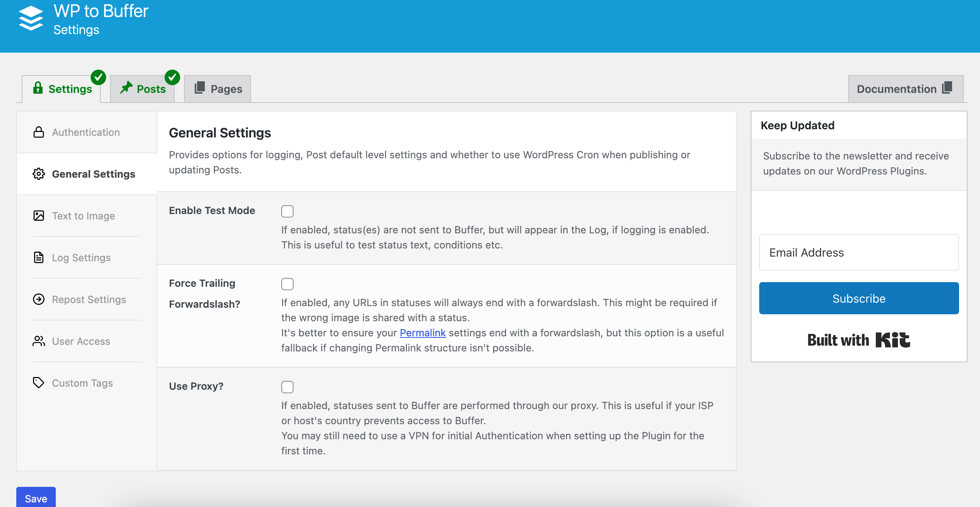Click the Documentation tab's document icon
The width and height of the screenshot is (980, 507).
(x=947, y=87)
